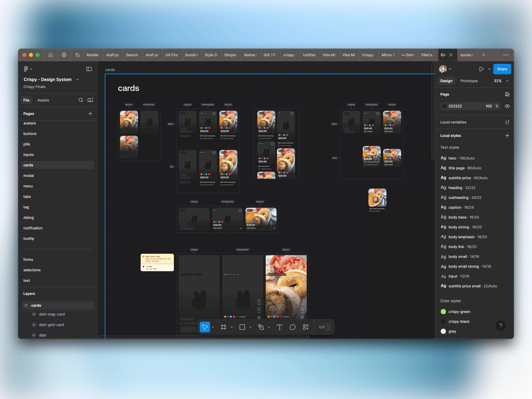Open the Community globe icon
The image size is (532, 399).
(64, 55)
